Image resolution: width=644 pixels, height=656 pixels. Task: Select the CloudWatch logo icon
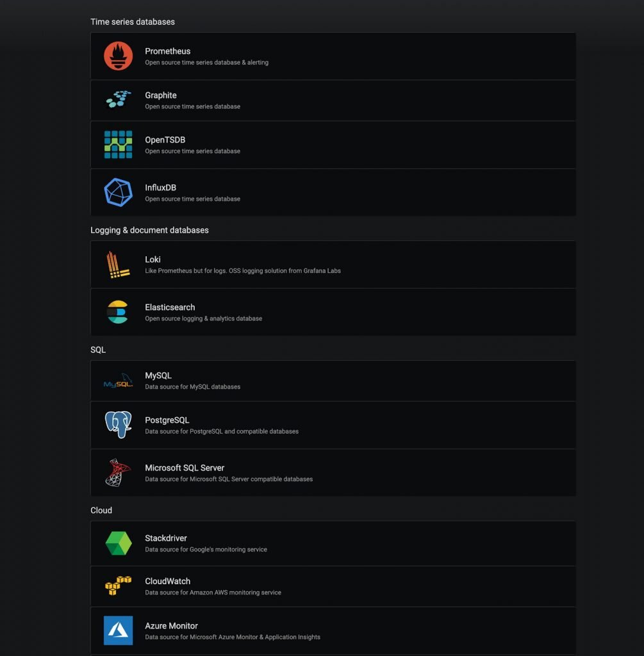click(118, 586)
